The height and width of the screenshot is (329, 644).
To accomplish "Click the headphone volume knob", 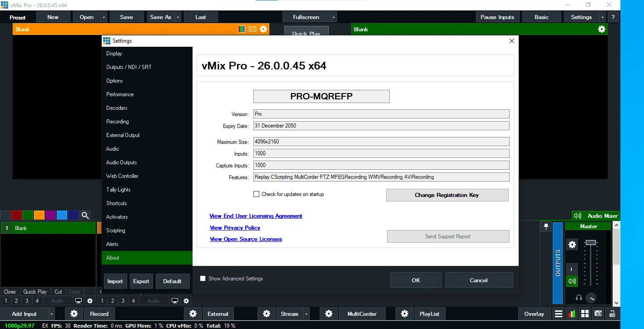I will coord(590,298).
